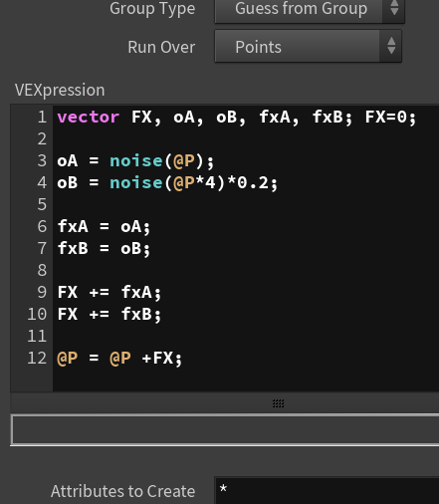Click the Group Type label
Viewport: 439px width, 504px height.
[x=152, y=9]
